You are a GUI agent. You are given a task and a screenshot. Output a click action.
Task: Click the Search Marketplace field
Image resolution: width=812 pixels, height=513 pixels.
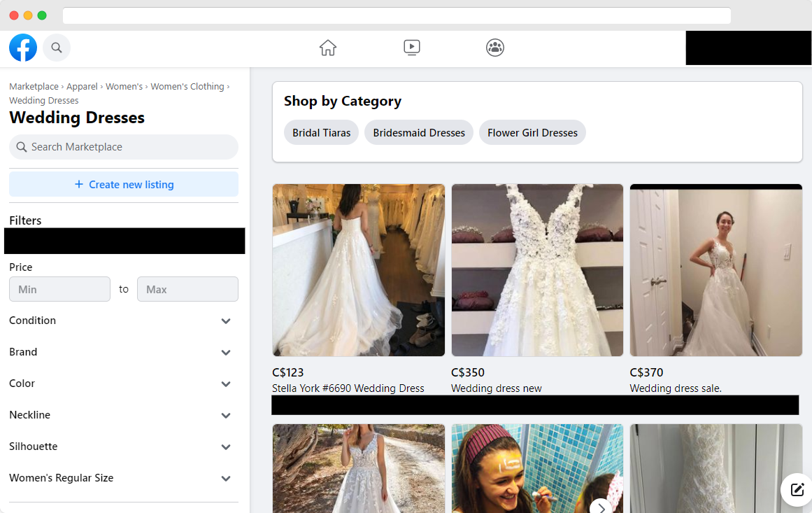tap(124, 147)
